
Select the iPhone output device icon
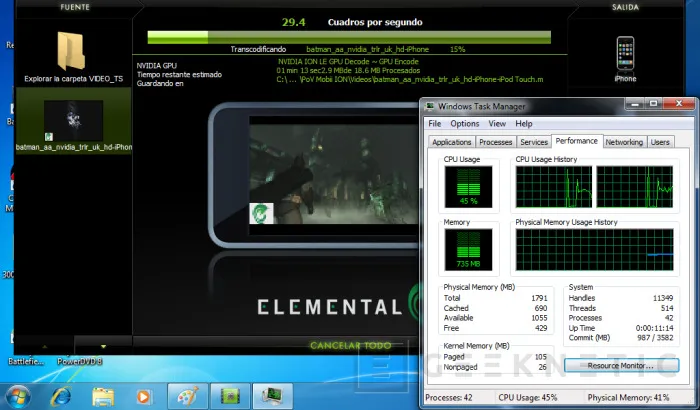tap(625, 54)
